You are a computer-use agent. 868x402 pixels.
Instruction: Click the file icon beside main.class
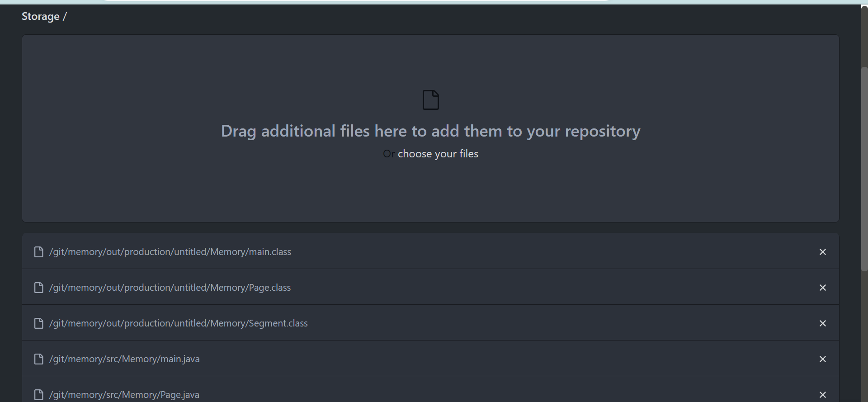[x=39, y=252]
